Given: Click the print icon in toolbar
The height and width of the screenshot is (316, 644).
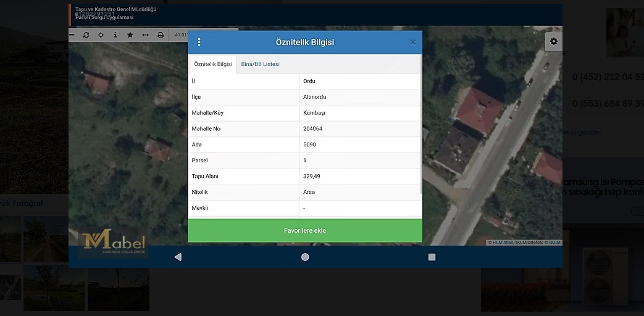Looking at the screenshot, I should [161, 35].
